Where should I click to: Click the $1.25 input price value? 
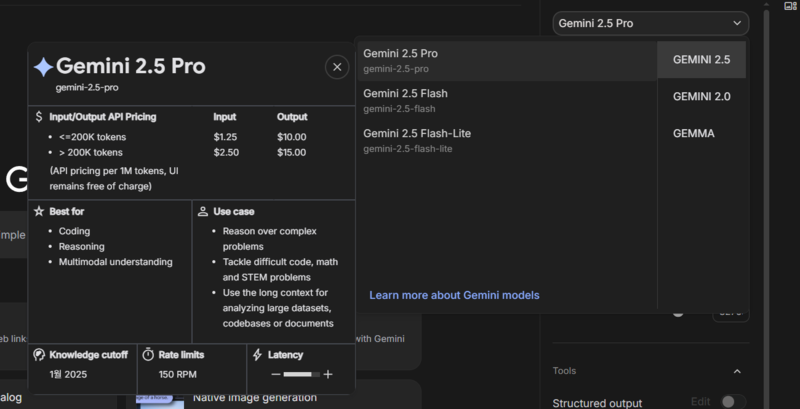coord(226,137)
